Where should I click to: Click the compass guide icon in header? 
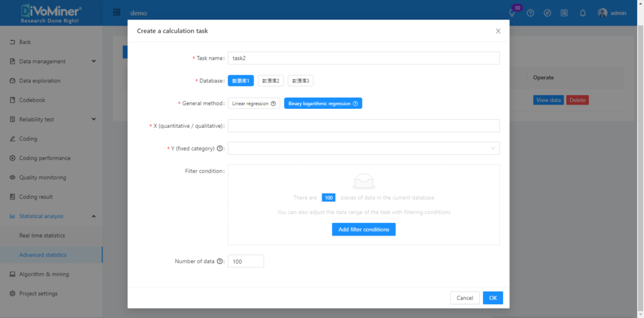[548, 13]
